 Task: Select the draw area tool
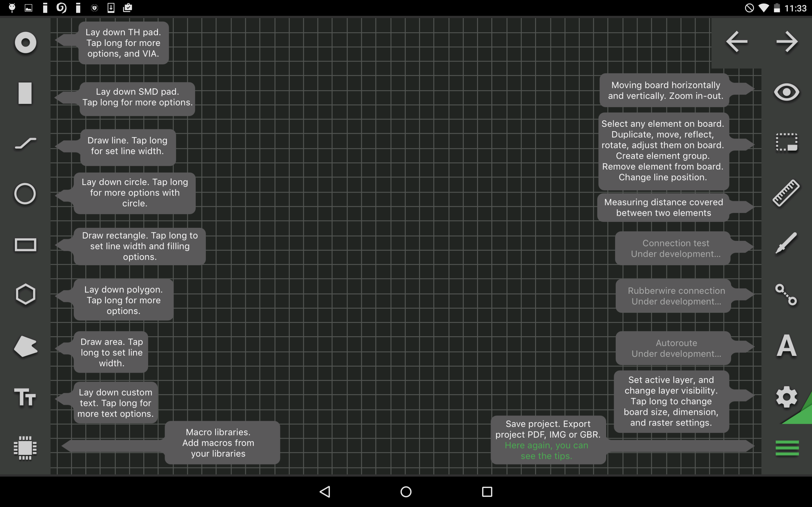(x=25, y=346)
